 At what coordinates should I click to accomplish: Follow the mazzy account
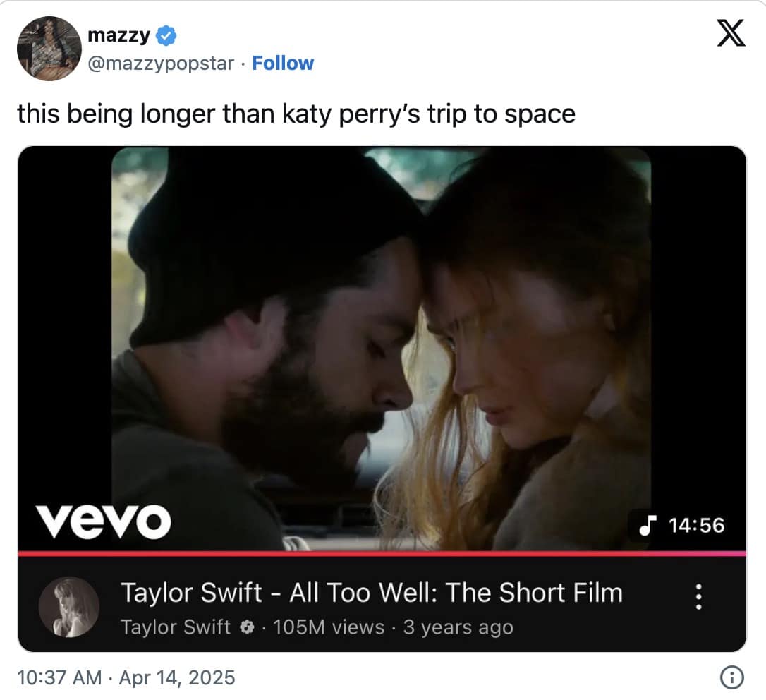click(283, 63)
